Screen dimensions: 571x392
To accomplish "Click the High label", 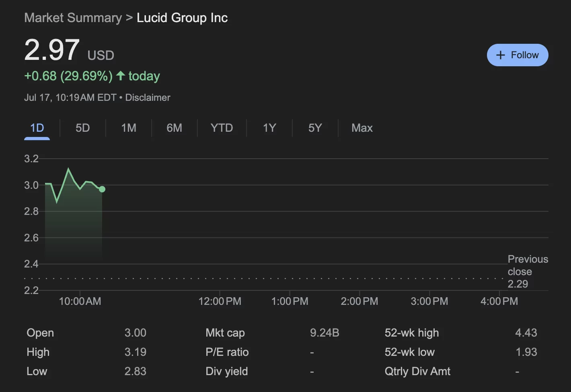I will pos(38,352).
